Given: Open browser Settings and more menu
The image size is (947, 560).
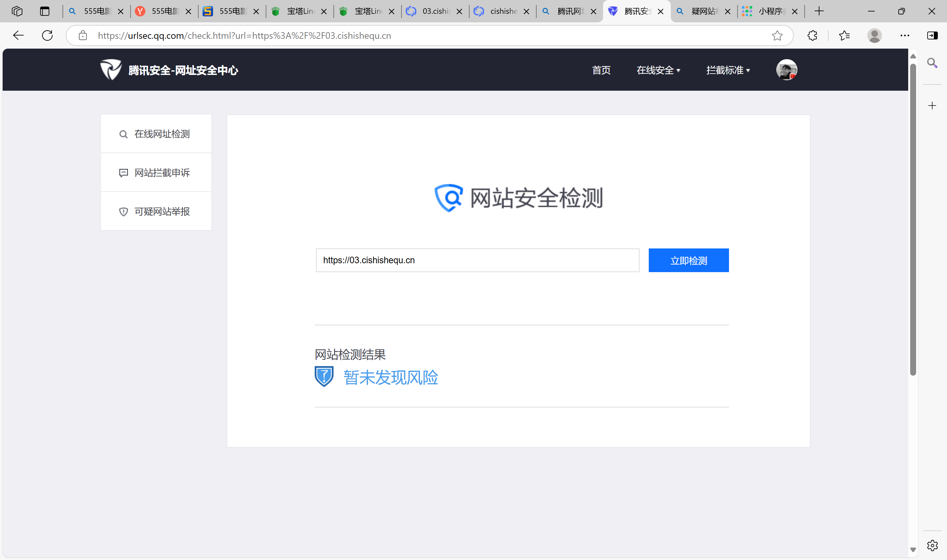Looking at the screenshot, I should point(904,35).
